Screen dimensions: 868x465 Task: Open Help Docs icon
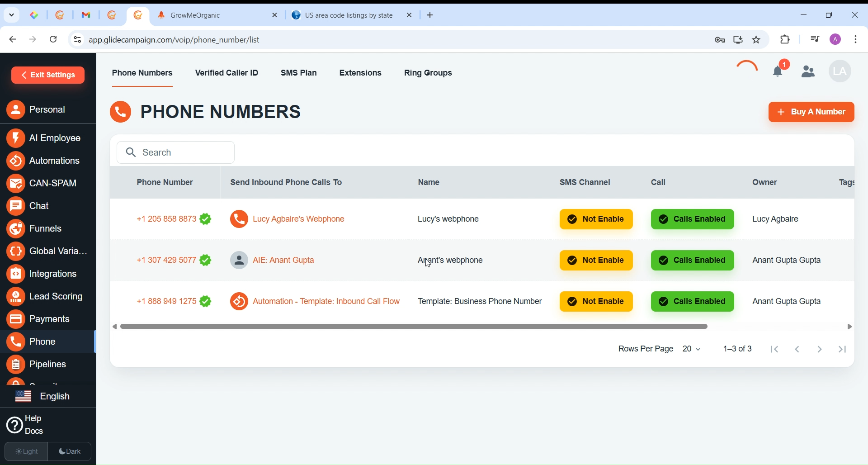(x=14, y=426)
